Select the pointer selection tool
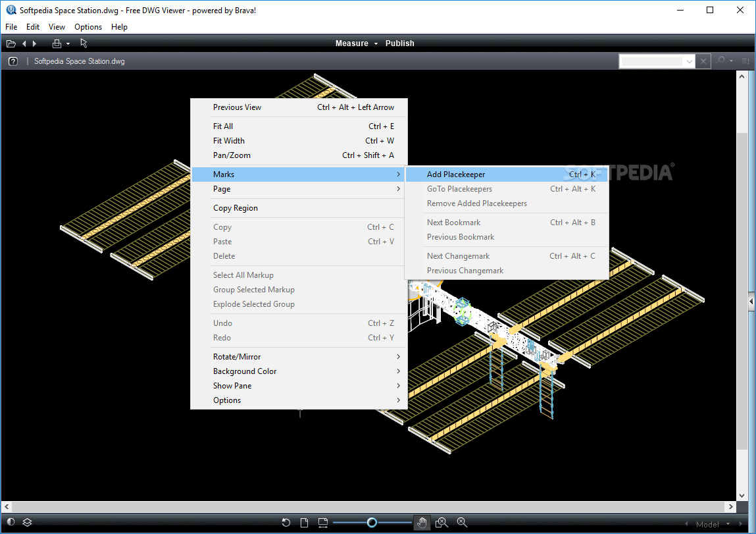This screenshot has height=534, width=756. pyautogui.click(x=84, y=43)
